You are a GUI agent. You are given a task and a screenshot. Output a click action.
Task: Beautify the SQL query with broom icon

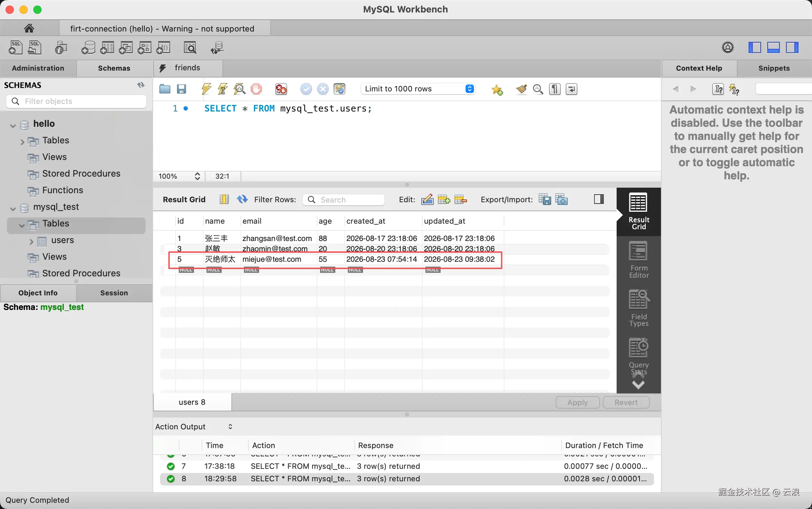521,89
